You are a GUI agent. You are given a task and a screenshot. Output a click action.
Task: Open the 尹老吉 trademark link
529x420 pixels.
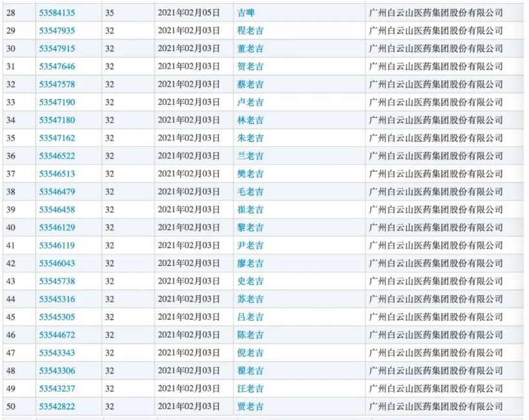coord(250,245)
